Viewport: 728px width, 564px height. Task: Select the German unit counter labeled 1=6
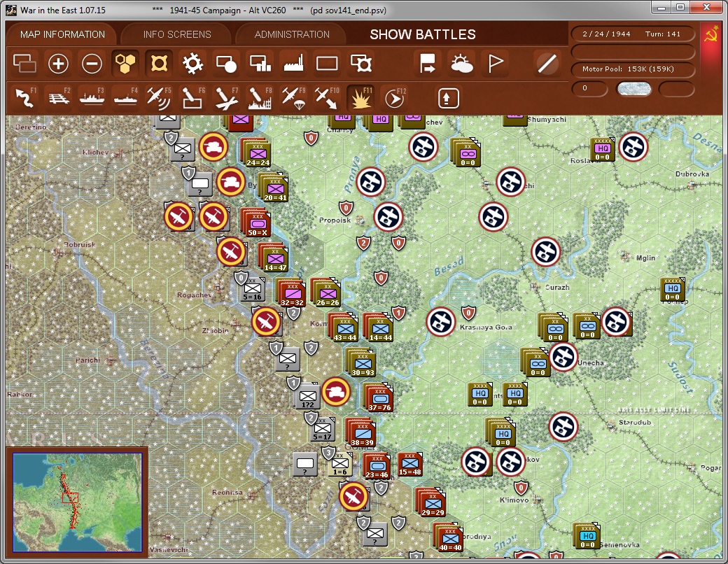[x=340, y=464]
